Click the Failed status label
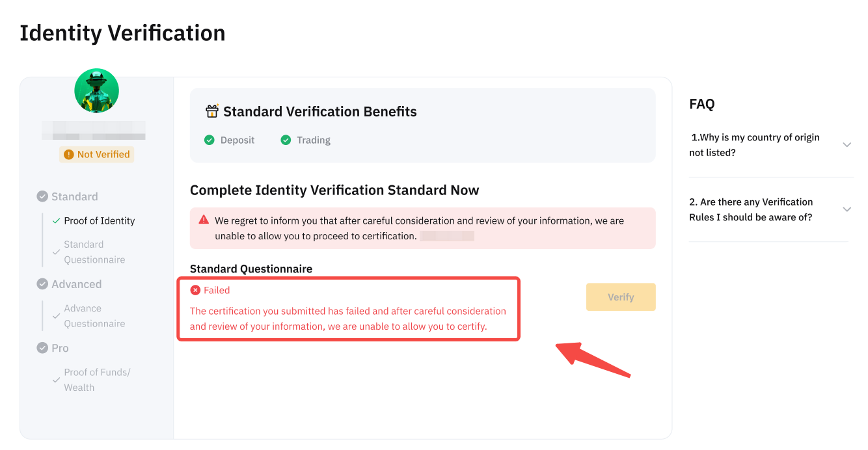 [217, 290]
